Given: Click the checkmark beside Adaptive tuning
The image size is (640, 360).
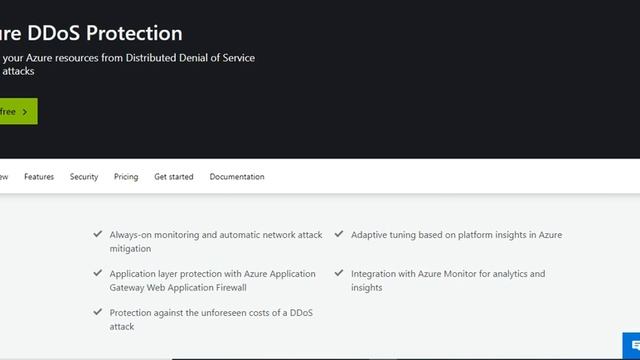Looking at the screenshot, I should [339, 234].
